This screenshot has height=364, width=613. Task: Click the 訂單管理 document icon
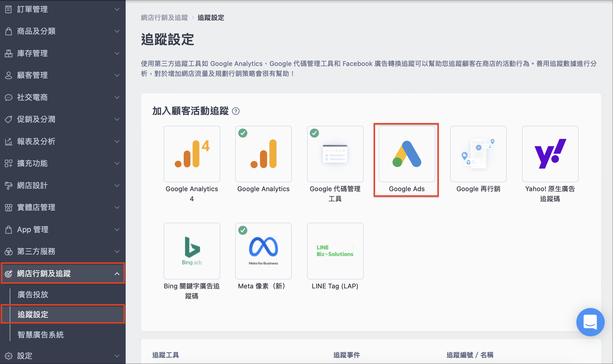[9, 9]
